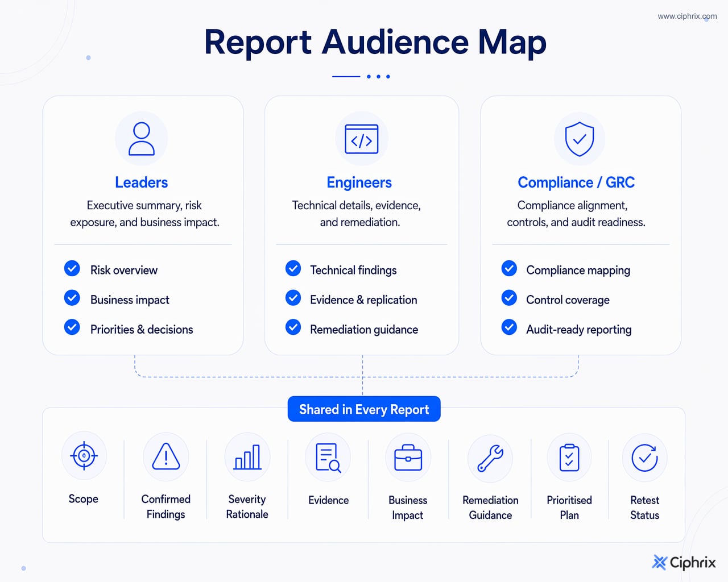Click the check beside Control coverage
The image size is (728, 582).
pyautogui.click(x=510, y=298)
